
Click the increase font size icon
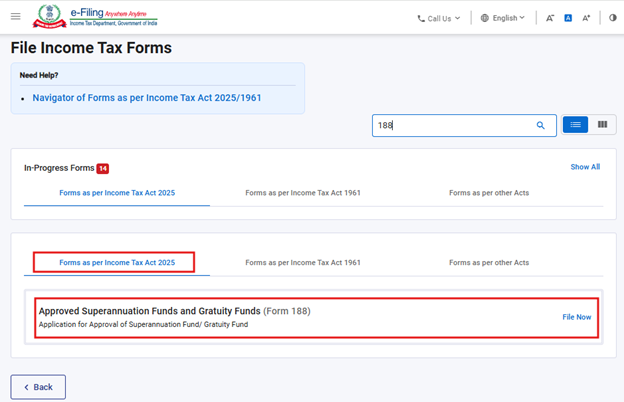click(586, 18)
